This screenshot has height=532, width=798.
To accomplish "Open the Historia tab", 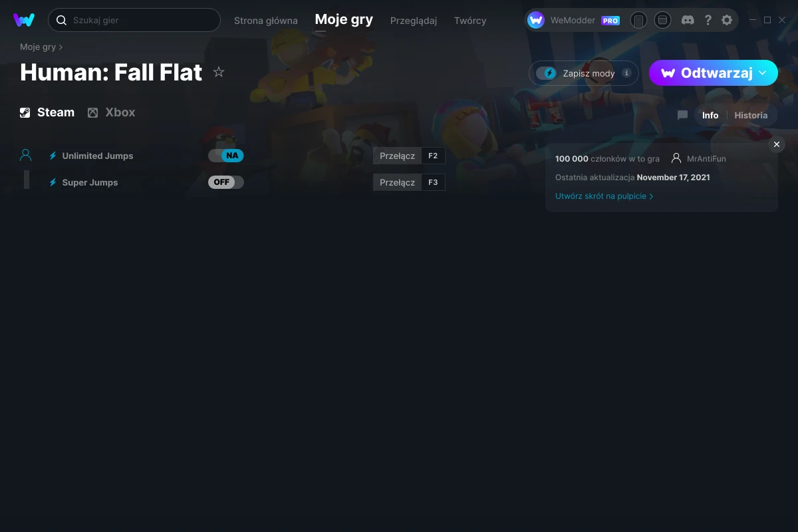I will click(751, 115).
